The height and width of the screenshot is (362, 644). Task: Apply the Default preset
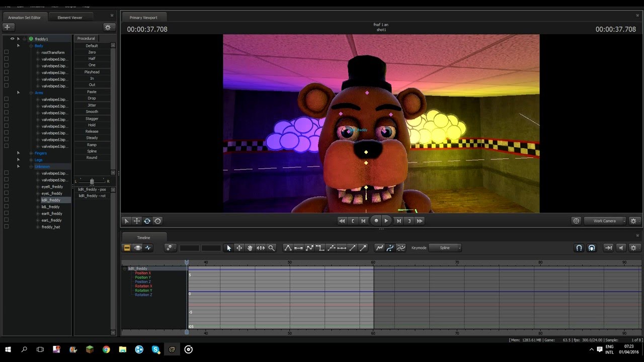pyautogui.click(x=92, y=46)
